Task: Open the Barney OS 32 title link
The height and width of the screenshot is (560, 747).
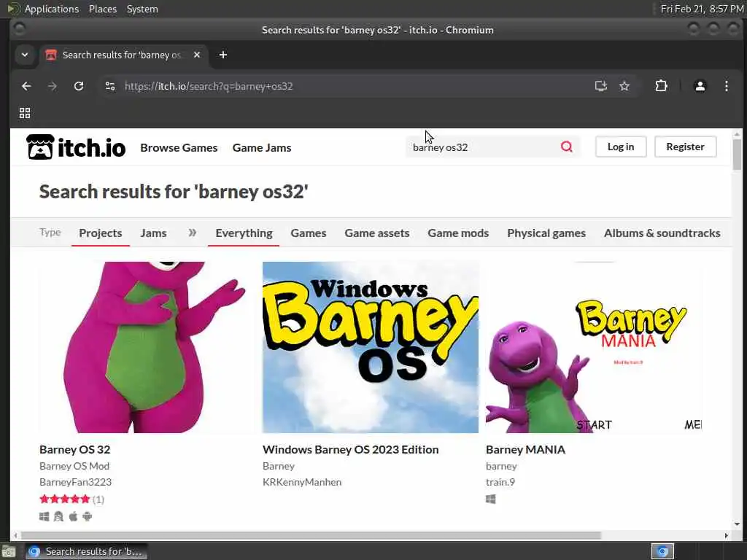Action: (x=75, y=449)
